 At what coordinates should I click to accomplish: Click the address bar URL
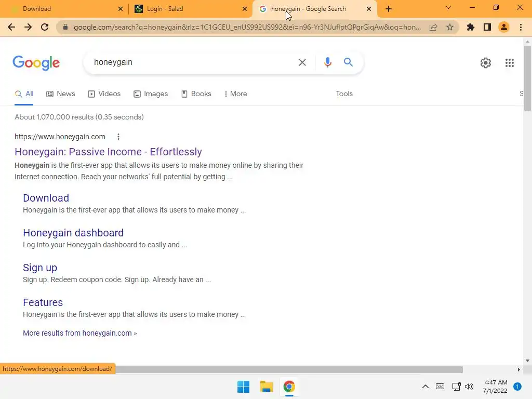coord(247,27)
